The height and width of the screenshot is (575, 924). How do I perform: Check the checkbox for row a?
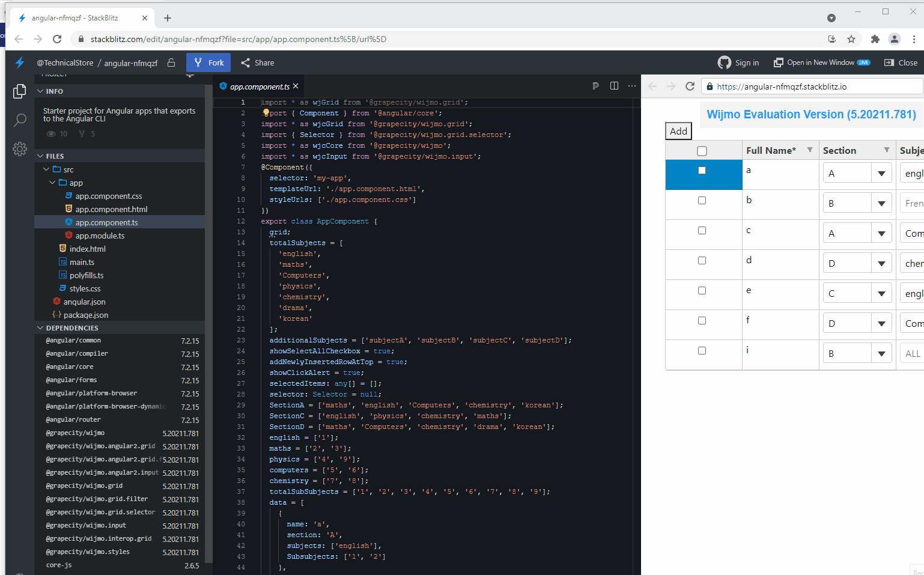[x=702, y=170]
